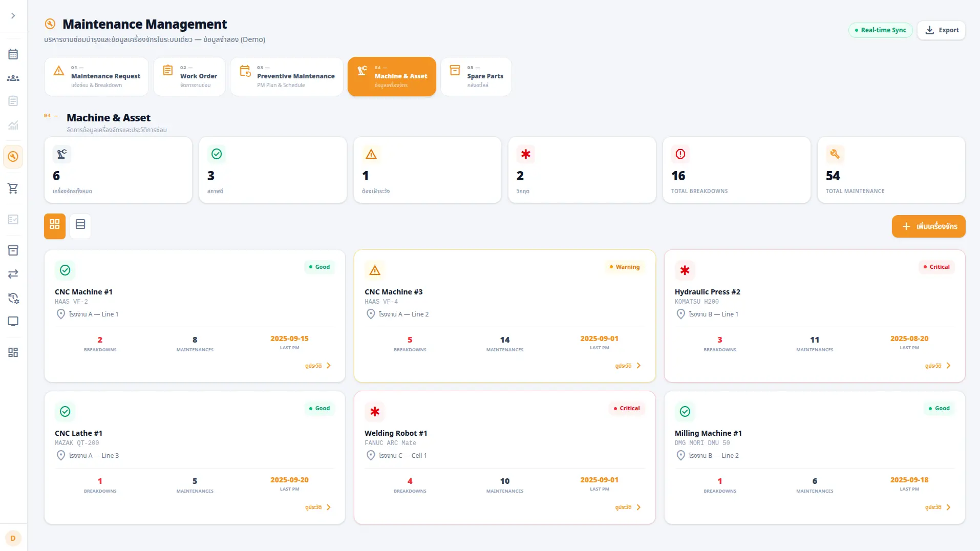Select the maintenance wrench icon in sidebar
The image size is (980, 551).
point(13,157)
